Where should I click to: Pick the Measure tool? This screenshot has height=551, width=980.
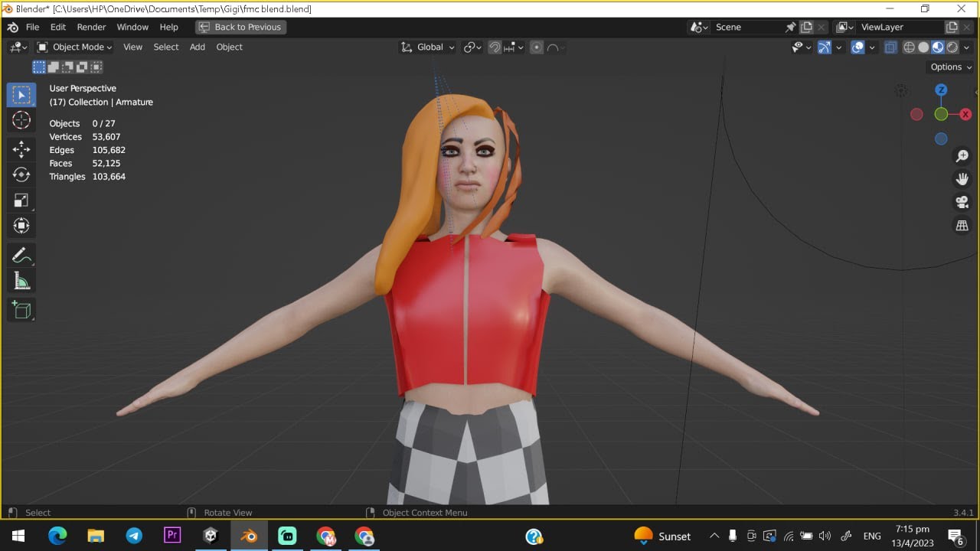[x=21, y=282]
